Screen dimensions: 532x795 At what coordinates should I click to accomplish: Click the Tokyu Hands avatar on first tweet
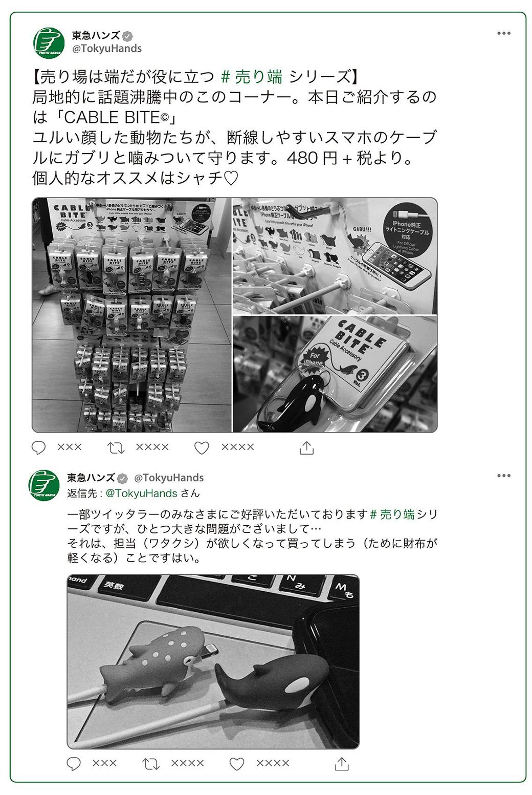click(x=49, y=43)
